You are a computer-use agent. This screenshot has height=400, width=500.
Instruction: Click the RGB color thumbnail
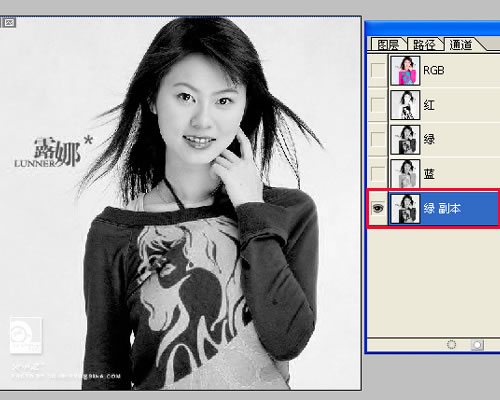tap(405, 70)
